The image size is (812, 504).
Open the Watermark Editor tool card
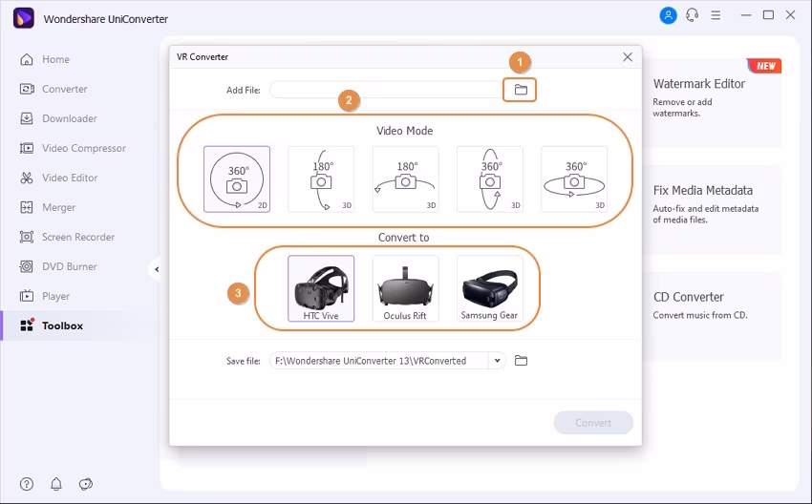[x=712, y=102]
